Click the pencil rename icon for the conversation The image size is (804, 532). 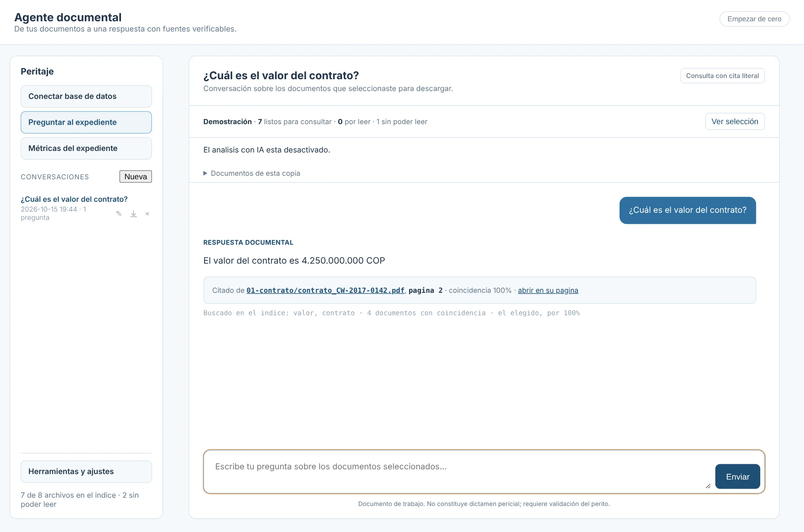119,214
